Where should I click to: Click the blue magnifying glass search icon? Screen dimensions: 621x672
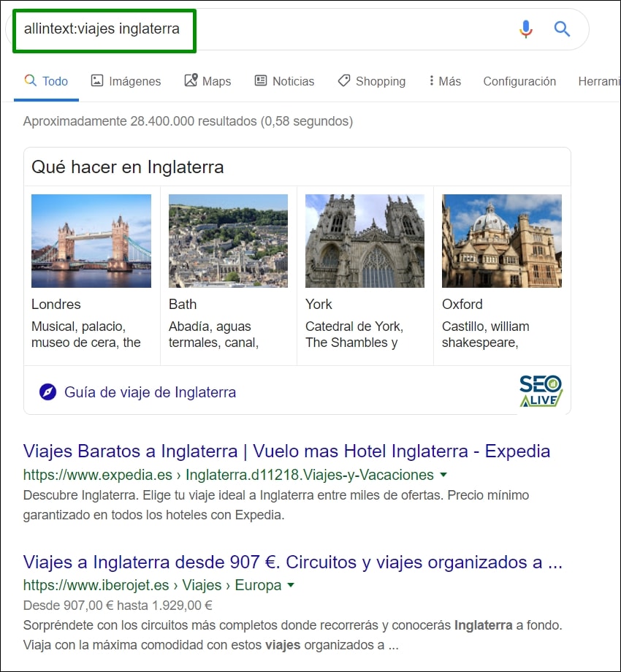tap(562, 29)
